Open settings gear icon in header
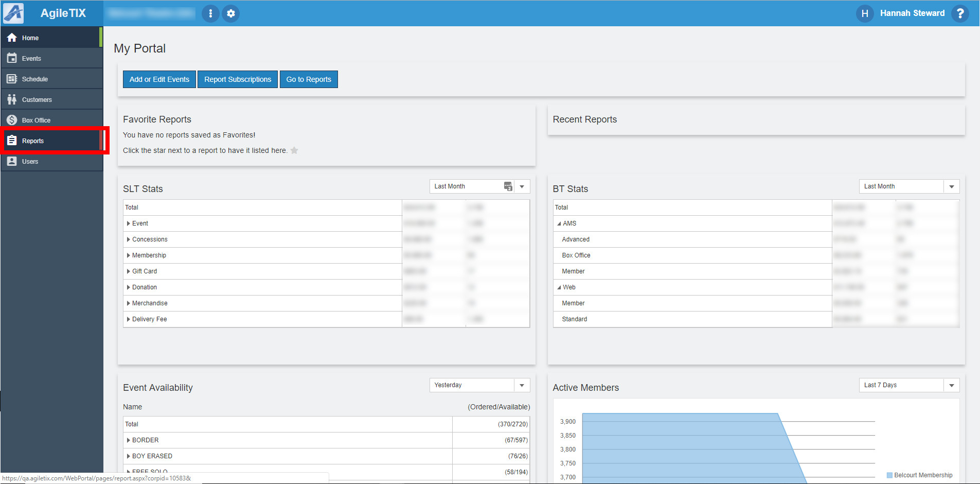980x484 pixels. 231,13
